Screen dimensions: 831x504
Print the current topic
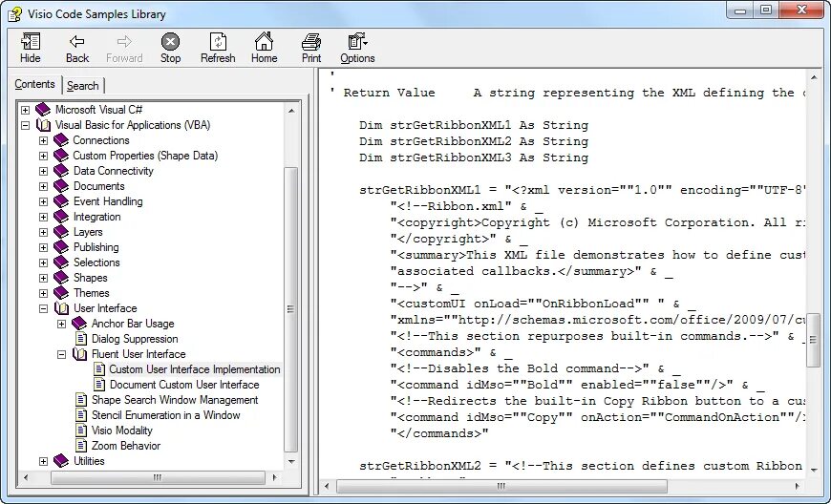(x=311, y=48)
